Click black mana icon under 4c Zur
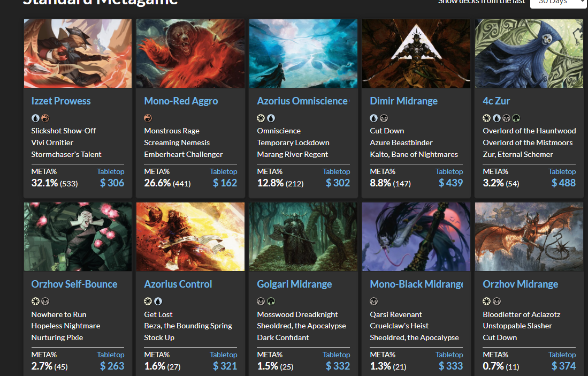588x376 pixels. pyautogui.click(x=506, y=118)
